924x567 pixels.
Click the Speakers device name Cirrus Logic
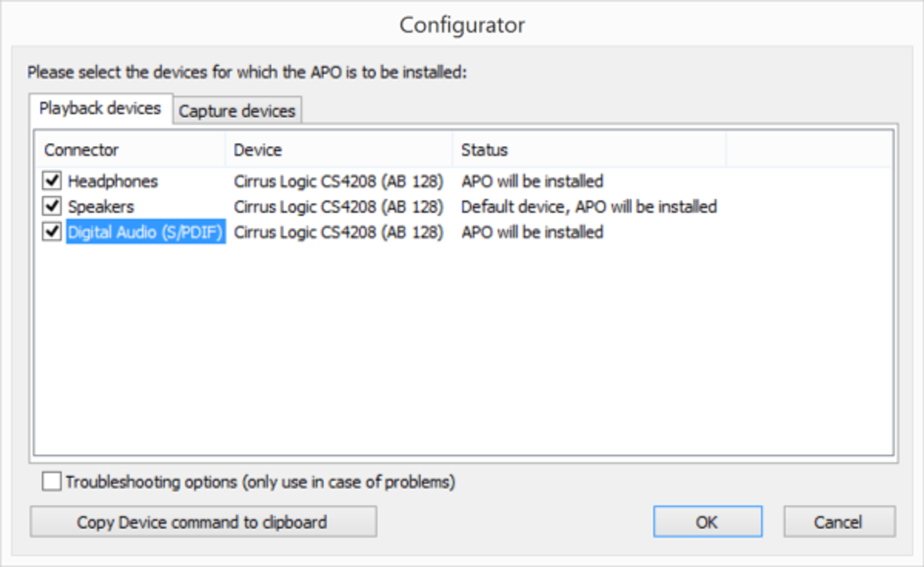click(x=338, y=207)
